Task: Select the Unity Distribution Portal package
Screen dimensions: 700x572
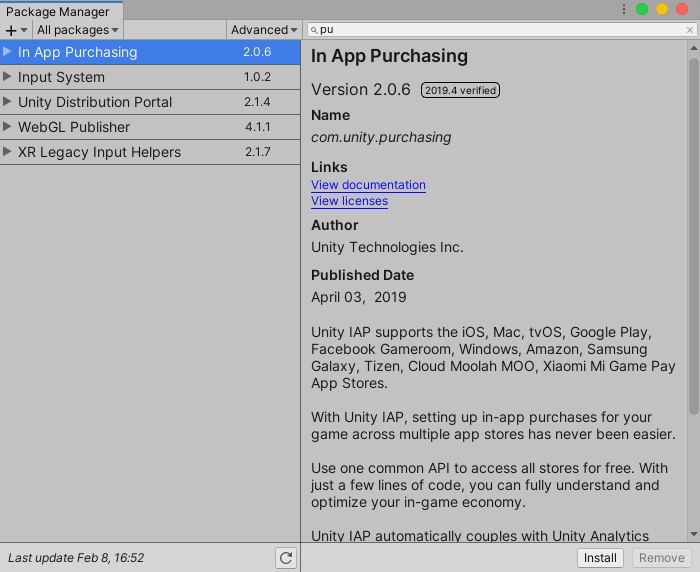Action: point(150,102)
